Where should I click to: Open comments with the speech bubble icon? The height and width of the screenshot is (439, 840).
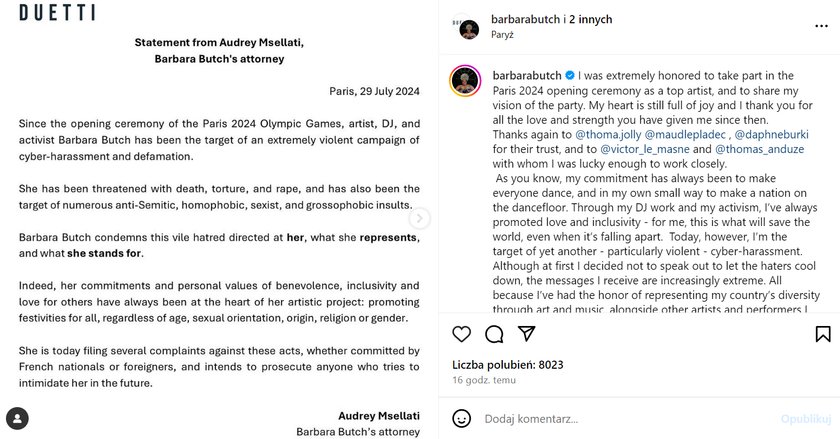[494, 334]
